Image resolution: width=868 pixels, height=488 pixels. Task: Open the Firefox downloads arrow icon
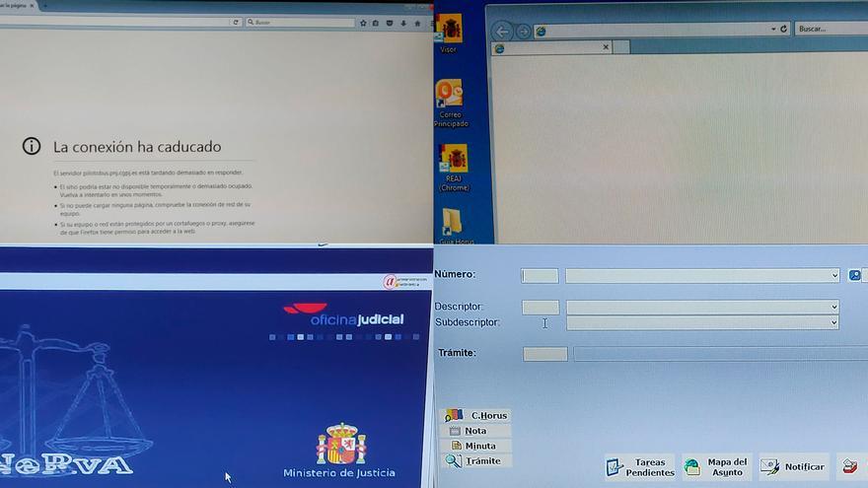(x=403, y=24)
